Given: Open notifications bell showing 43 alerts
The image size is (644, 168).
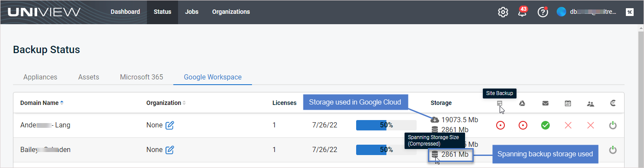Looking at the screenshot, I should click(x=523, y=12).
